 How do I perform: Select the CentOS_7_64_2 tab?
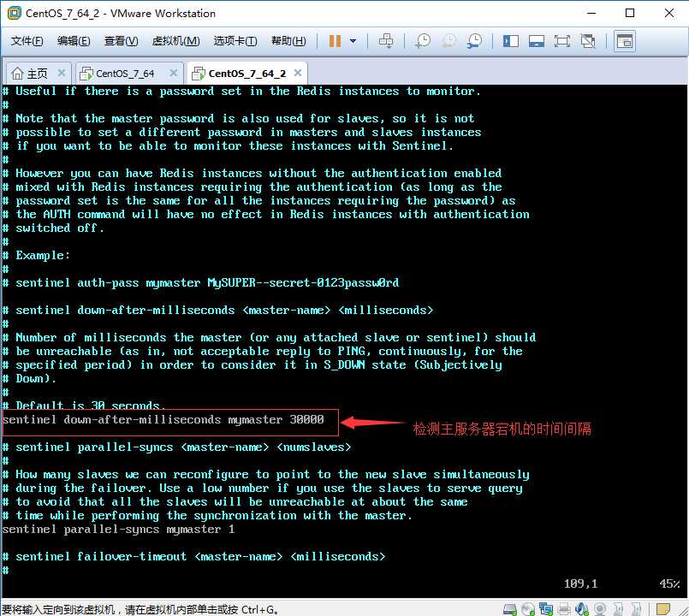pos(247,74)
